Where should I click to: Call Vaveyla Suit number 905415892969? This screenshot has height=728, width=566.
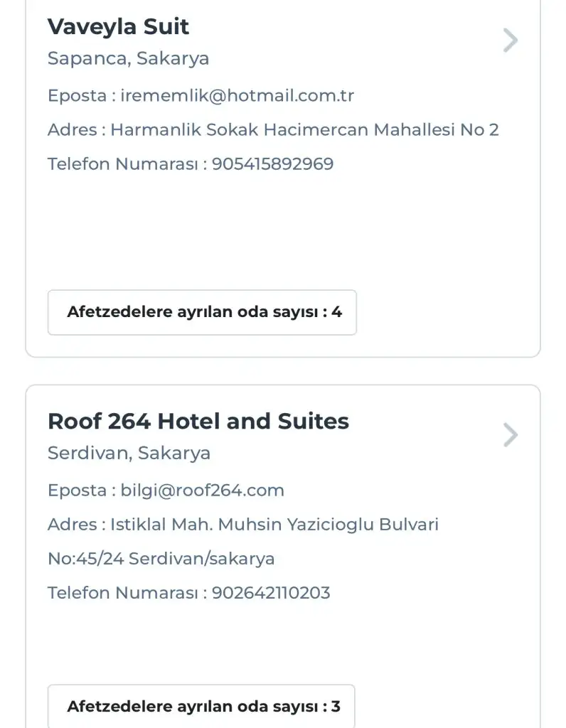click(272, 164)
